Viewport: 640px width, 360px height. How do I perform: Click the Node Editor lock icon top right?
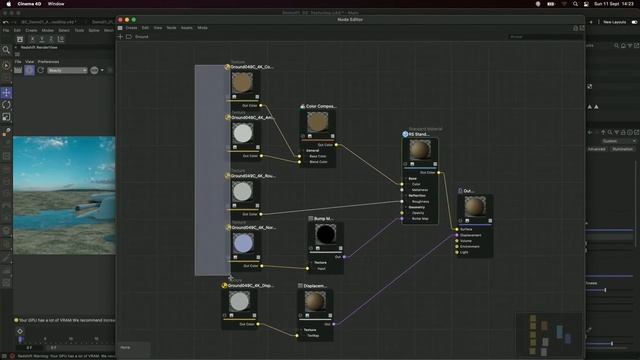pos(576,28)
